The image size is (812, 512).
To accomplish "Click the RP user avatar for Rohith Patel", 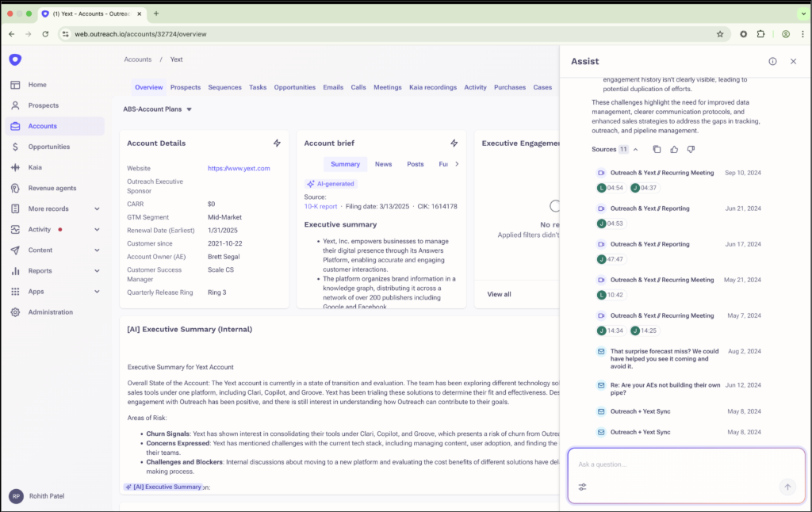I will (16, 496).
